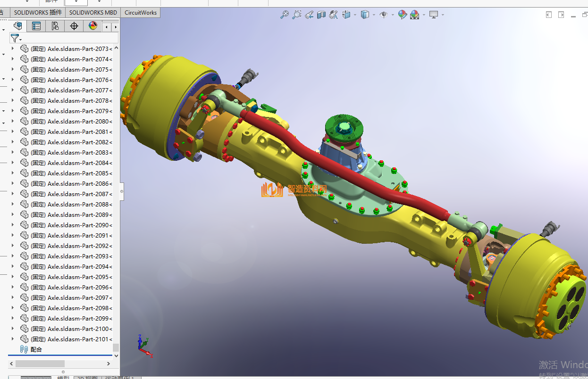The width and height of the screenshot is (588, 379).
Task: Open the ConfigurationManager tab icon
Action: click(x=55, y=26)
